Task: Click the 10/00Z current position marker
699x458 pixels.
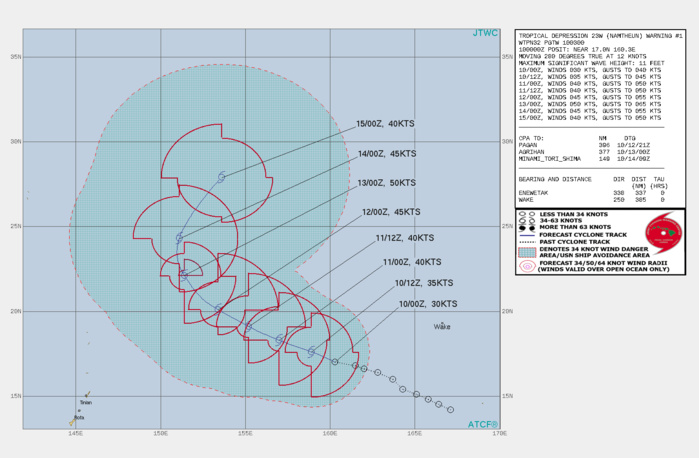Action: coord(335,362)
